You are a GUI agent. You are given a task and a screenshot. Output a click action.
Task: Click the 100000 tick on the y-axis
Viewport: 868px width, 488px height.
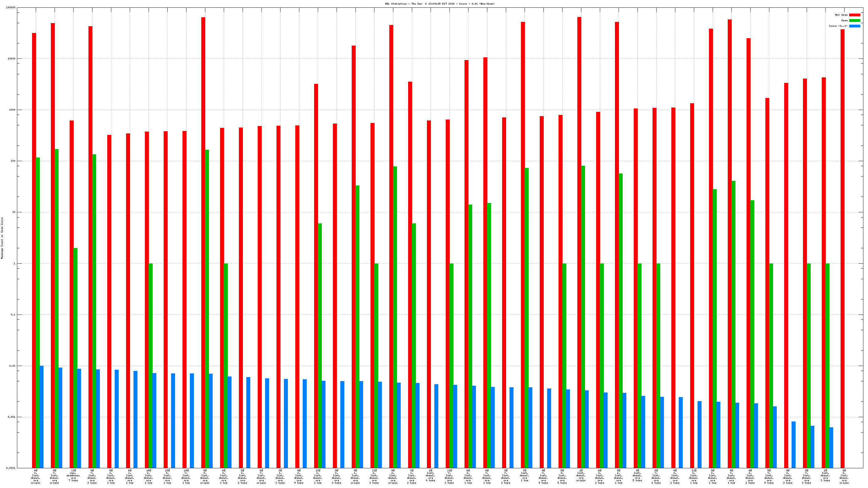[x=11, y=7]
